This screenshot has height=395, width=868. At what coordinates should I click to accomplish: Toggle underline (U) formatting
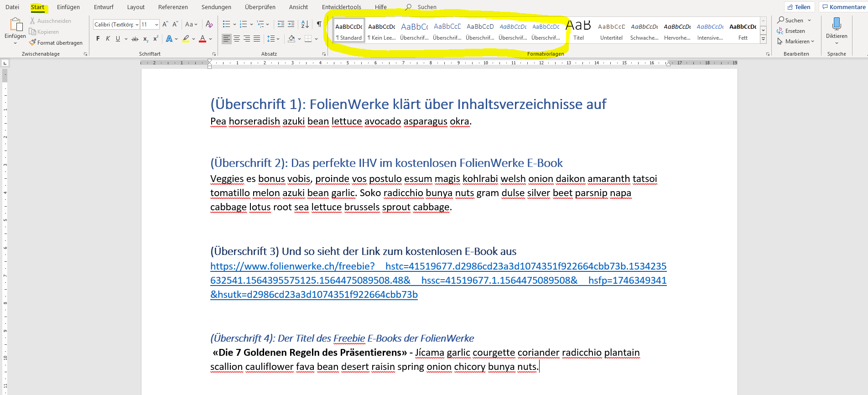118,39
